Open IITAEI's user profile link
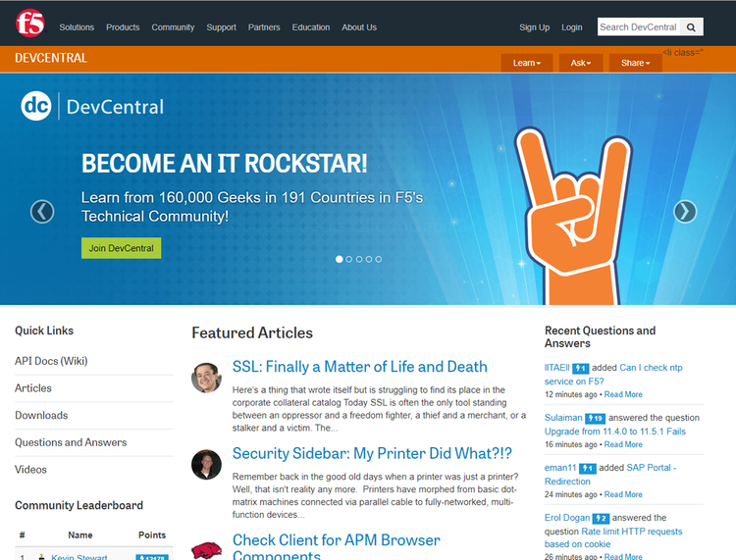Image resolution: width=736 pixels, height=560 pixels. [x=556, y=368]
